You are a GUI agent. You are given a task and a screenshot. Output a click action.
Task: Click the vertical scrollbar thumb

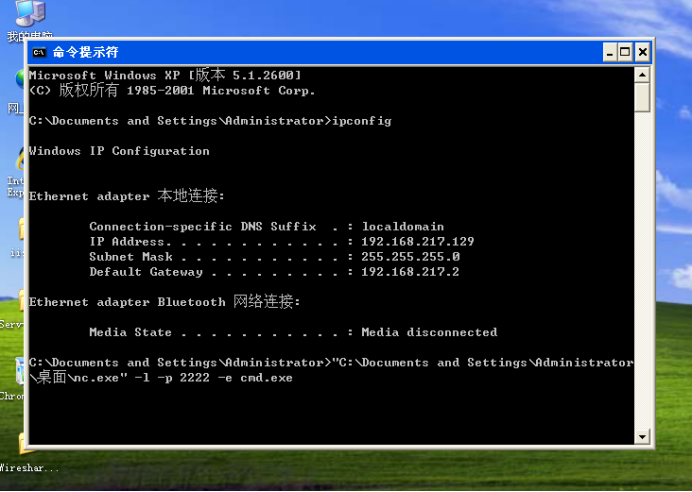642,98
